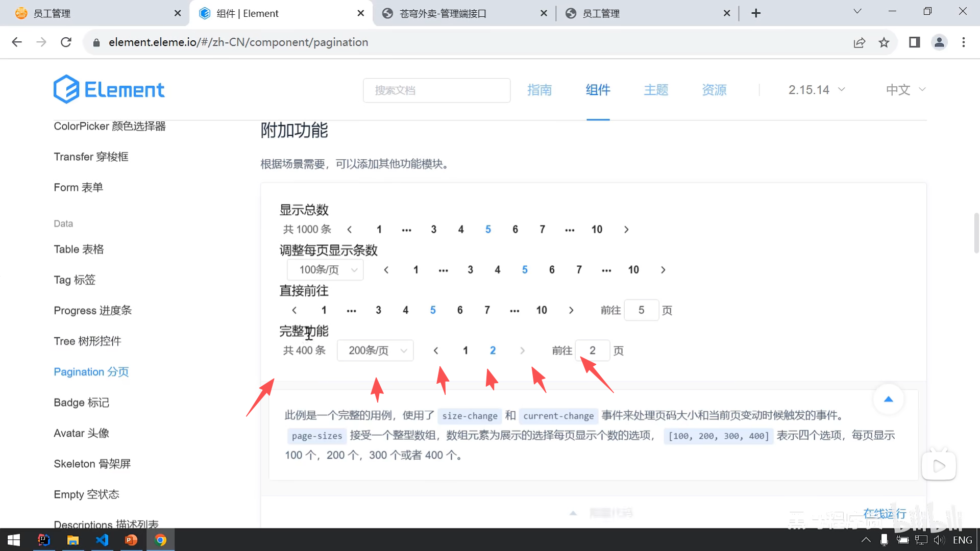Viewport: 980px width, 551px height.
Task: Expand the 200条/页 page size dropdown
Action: coord(375,350)
